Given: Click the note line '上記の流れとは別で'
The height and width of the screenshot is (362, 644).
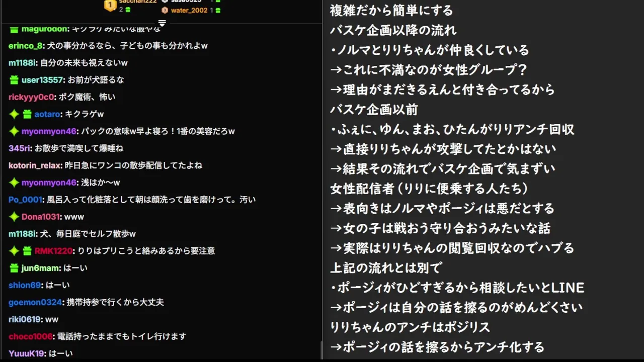Looking at the screenshot, I should (386, 267).
